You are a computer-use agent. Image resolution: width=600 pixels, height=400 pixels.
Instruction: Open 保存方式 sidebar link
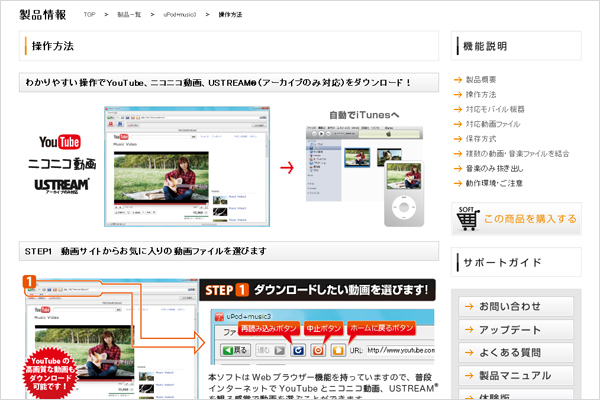487,139
